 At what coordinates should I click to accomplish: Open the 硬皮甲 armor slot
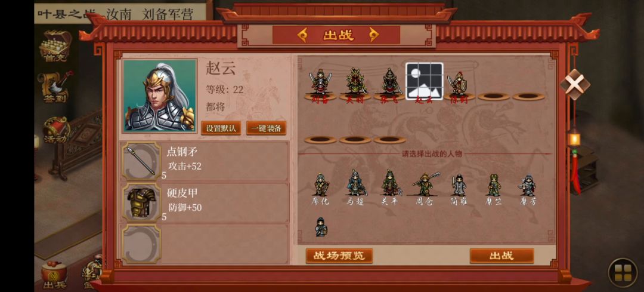point(205,203)
